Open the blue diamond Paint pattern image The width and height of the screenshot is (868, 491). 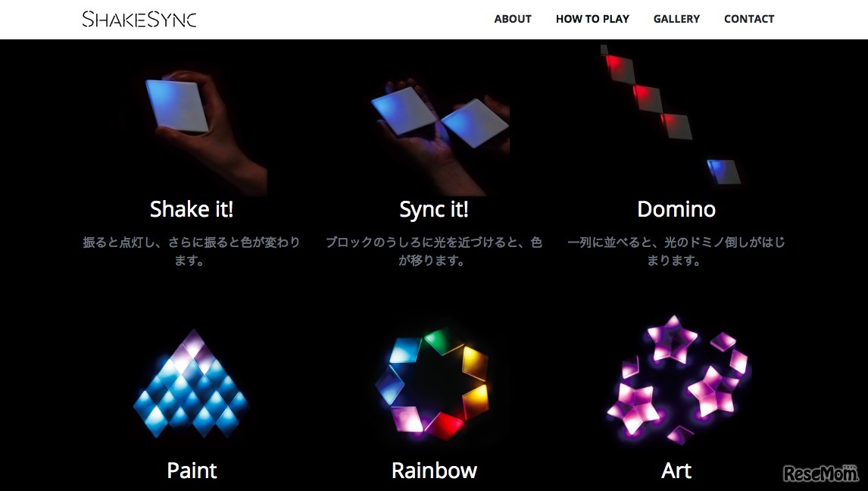coord(192,383)
